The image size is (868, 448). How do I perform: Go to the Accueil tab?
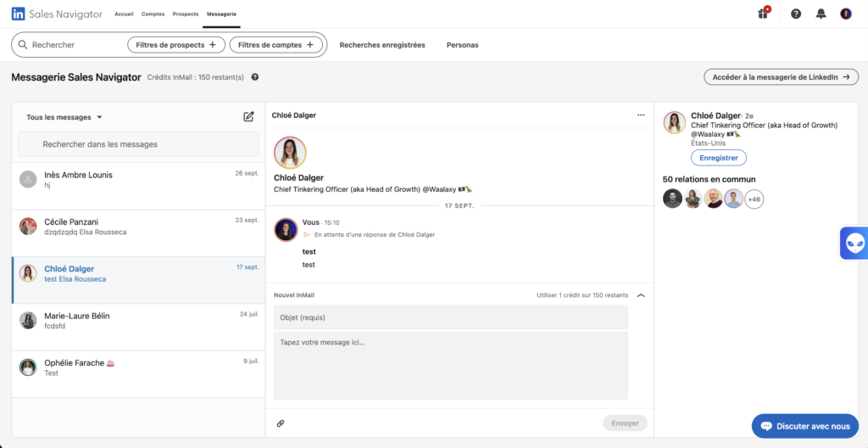coord(124,14)
